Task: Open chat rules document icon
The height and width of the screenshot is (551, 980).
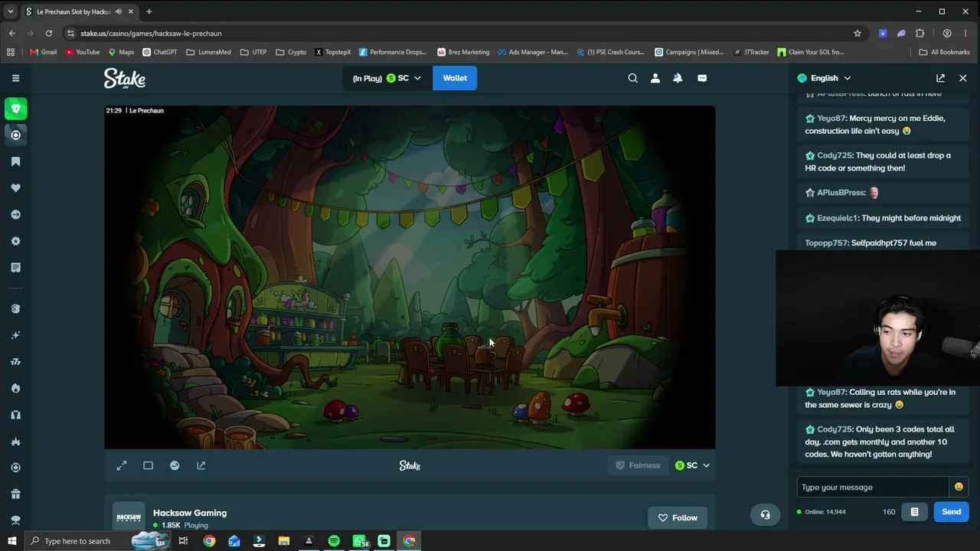Action: (x=914, y=512)
